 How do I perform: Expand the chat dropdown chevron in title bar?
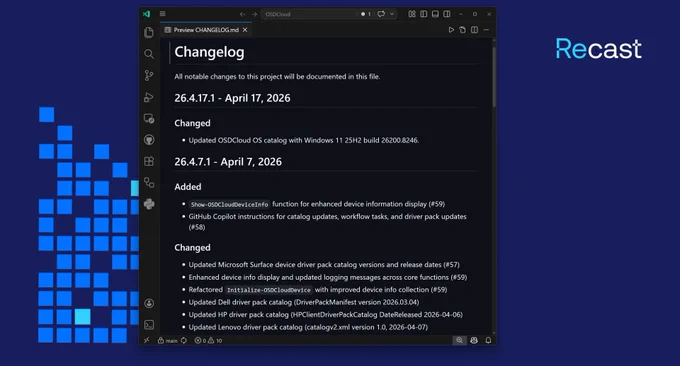392,14
